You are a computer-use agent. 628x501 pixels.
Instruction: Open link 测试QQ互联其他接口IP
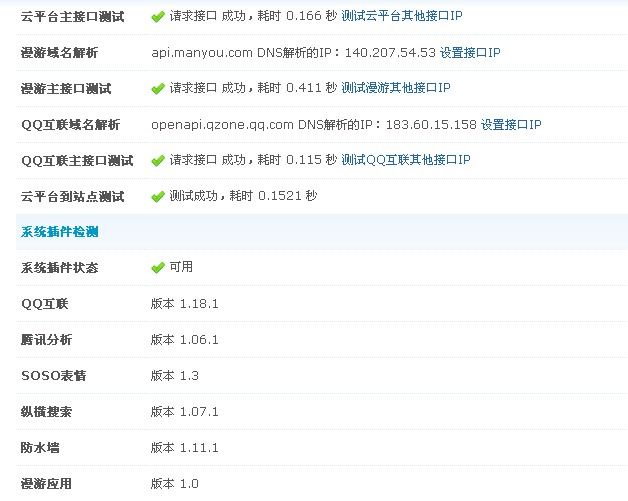[x=406, y=160]
